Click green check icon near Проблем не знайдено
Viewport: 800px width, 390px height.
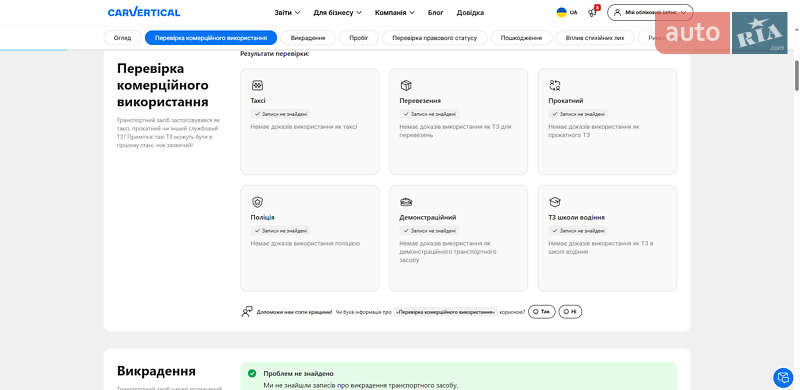coord(252,374)
